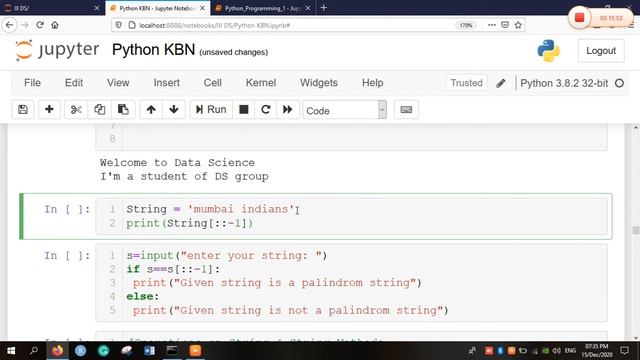
Task: Click the Trusted notebook indicator
Action: point(466,83)
